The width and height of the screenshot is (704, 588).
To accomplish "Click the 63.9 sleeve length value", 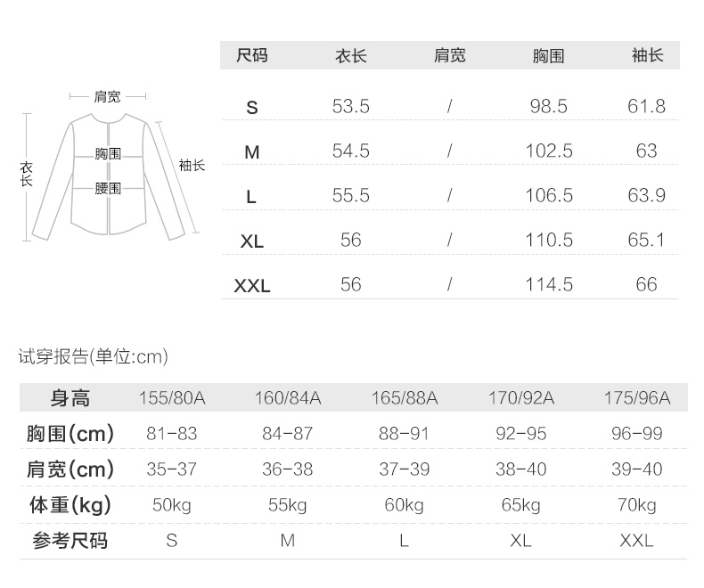I will (x=647, y=196).
